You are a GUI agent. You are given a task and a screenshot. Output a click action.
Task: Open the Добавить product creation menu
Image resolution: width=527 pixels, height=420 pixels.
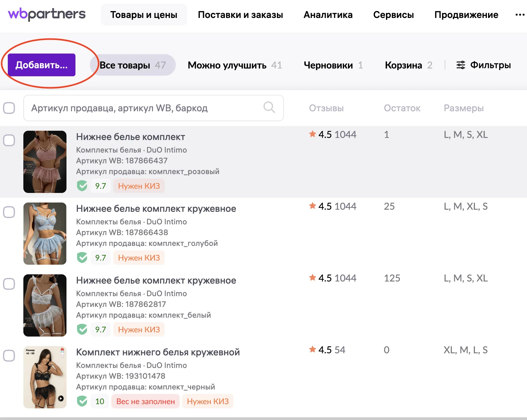41,65
